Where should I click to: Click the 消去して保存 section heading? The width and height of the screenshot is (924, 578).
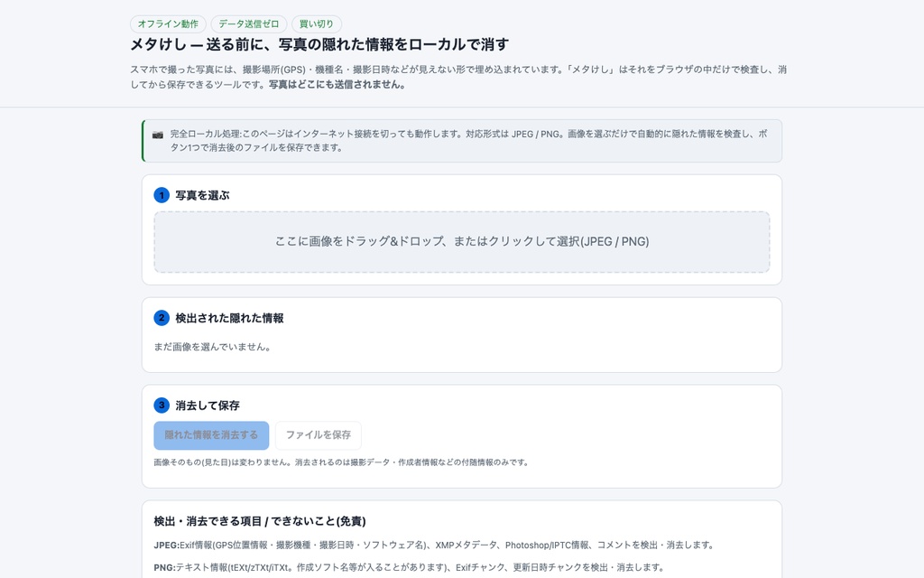[x=208, y=406]
